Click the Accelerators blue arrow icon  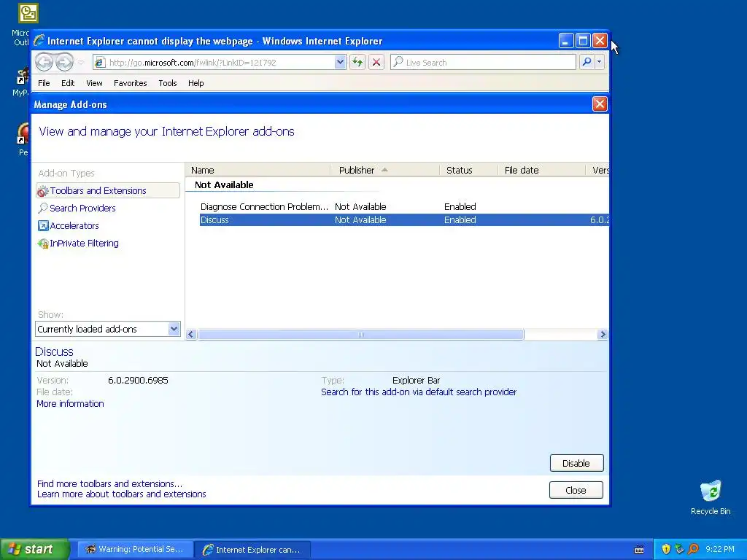pyautogui.click(x=43, y=226)
